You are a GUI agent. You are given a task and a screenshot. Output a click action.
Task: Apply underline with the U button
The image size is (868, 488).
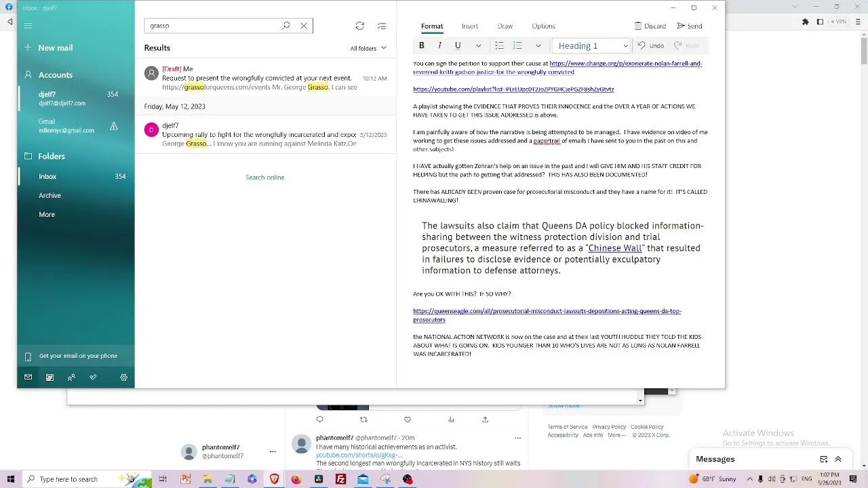tap(458, 45)
